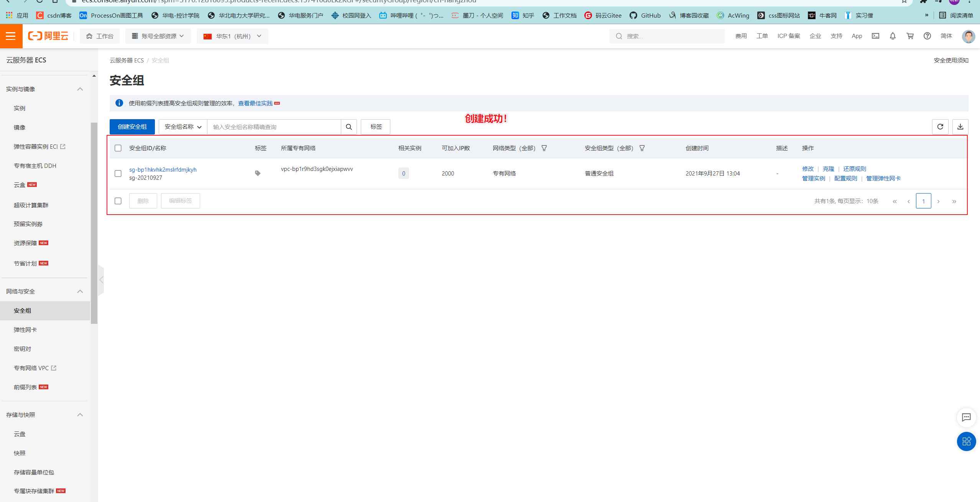Tick the bottom select-all checkbox
Screen dimensions: 980x502
pyautogui.click(x=118, y=201)
